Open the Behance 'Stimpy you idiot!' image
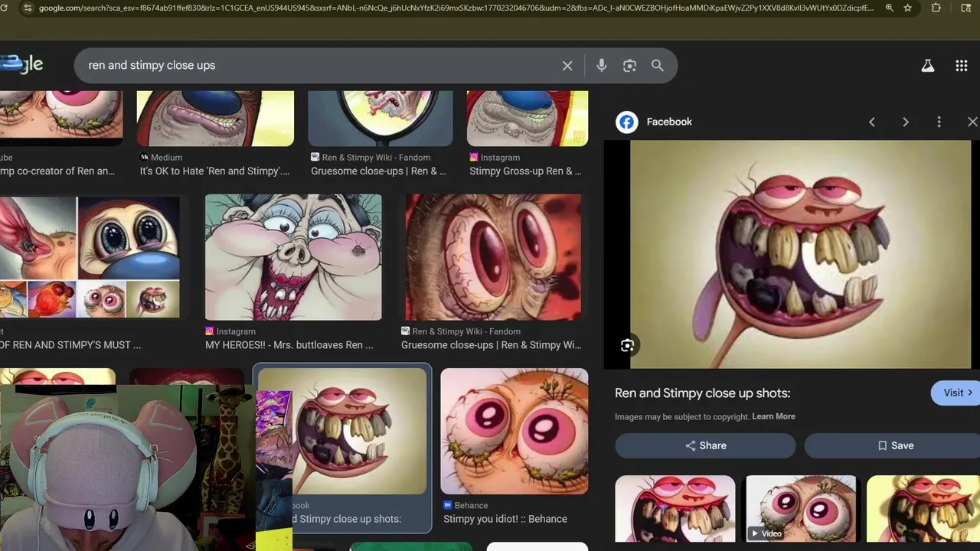This screenshot has width=980, height=551. click(514, 431)
